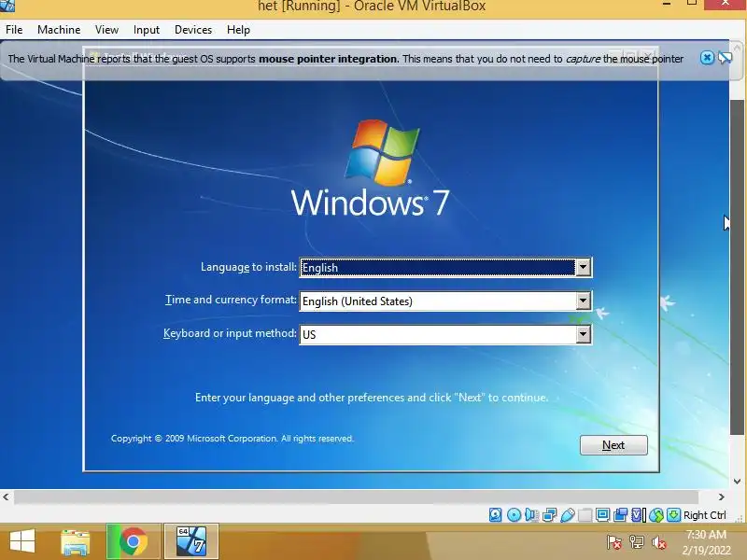Image resolution: width=747 pixels, height=560 pixels.
Task: Click the network adapters status icon
Action: point(549,515)
